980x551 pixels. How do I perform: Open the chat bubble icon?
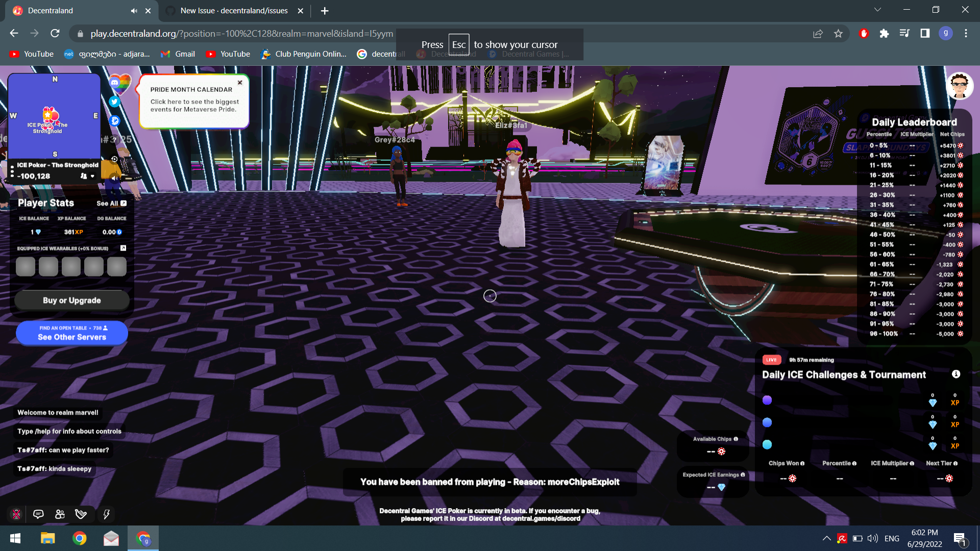[x=38, y=514]
